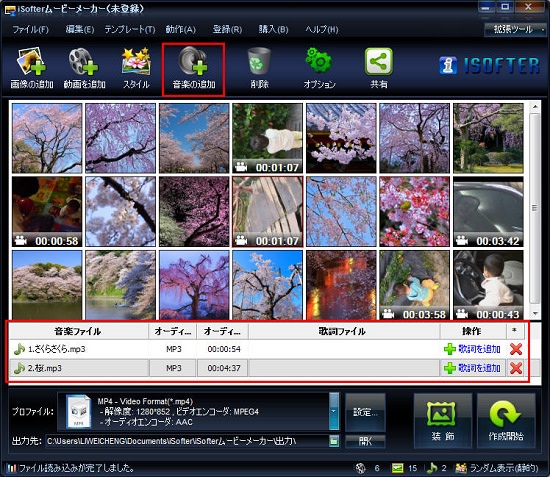The width and height of the screenshot is (550, 477).
Task: Expand the profile format dropdown arrow
Action: click(x=334, y=411)
